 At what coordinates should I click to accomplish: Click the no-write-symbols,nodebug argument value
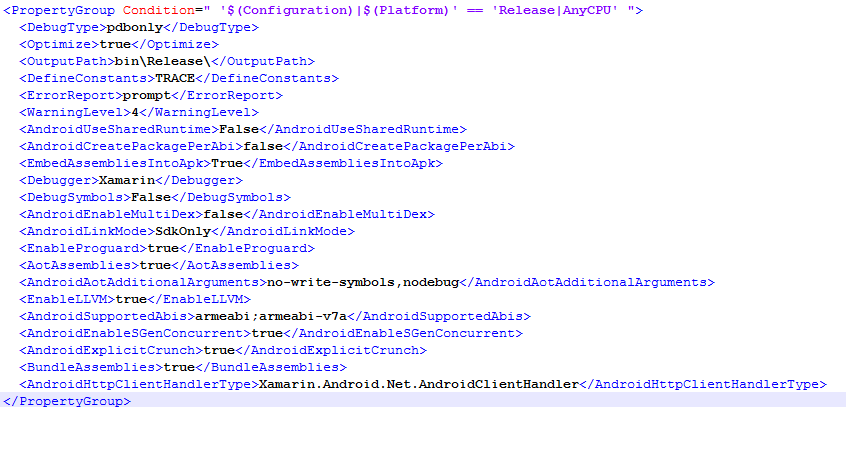(x=363, y=283)
